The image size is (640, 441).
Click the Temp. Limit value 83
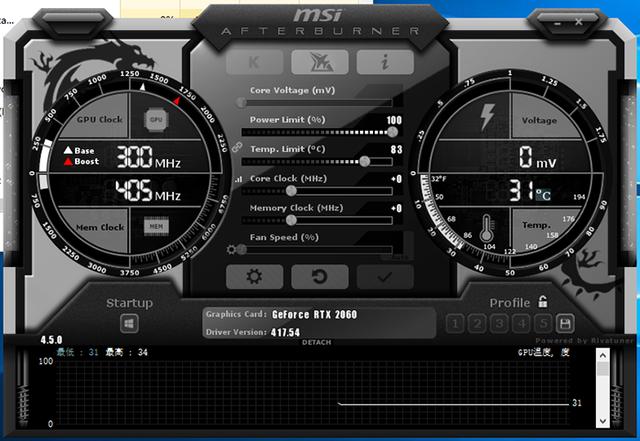click(396, 149)
